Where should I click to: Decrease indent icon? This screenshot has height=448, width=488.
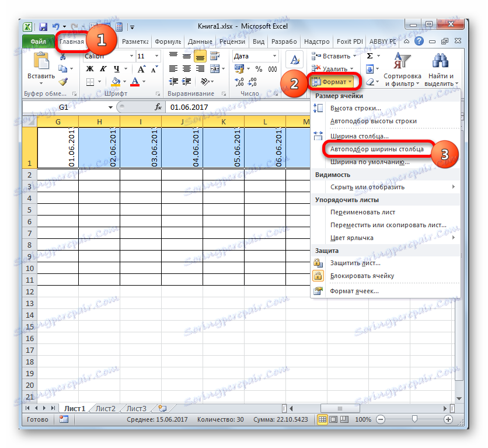[173, 82]
